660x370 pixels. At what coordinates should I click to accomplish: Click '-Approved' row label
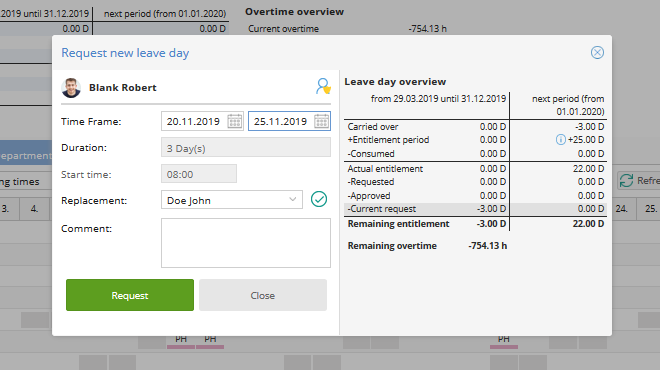(x=369, y=196)
